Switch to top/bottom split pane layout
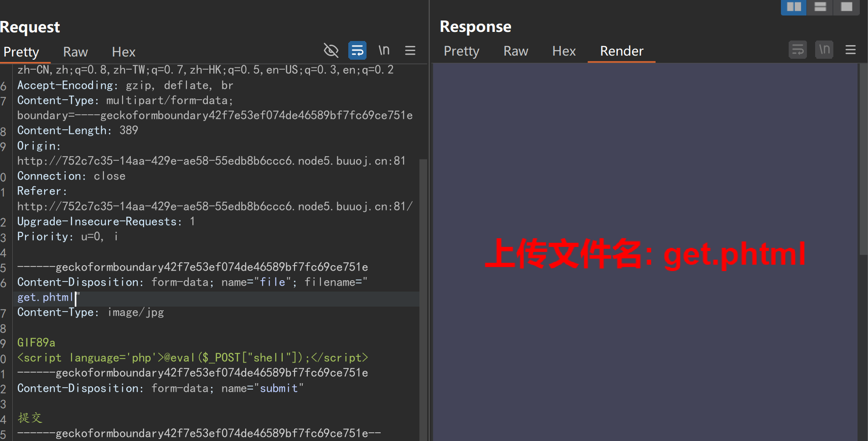Screen dimensions: 868x441 click(820, 7)
